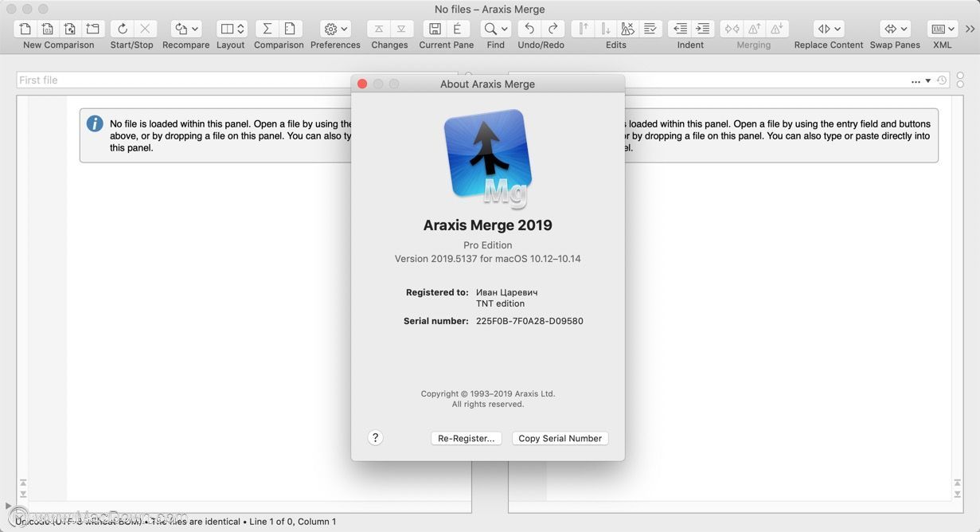This screenshot has height=532, width=980.
Task: Click the Re-Register... button
Action: point(467,438)
